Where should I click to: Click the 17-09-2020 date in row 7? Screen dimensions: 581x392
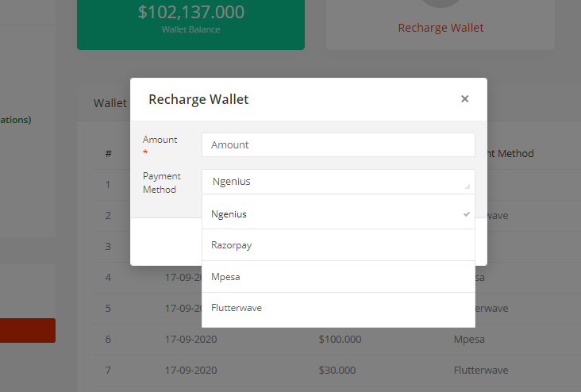pos(191,370)
